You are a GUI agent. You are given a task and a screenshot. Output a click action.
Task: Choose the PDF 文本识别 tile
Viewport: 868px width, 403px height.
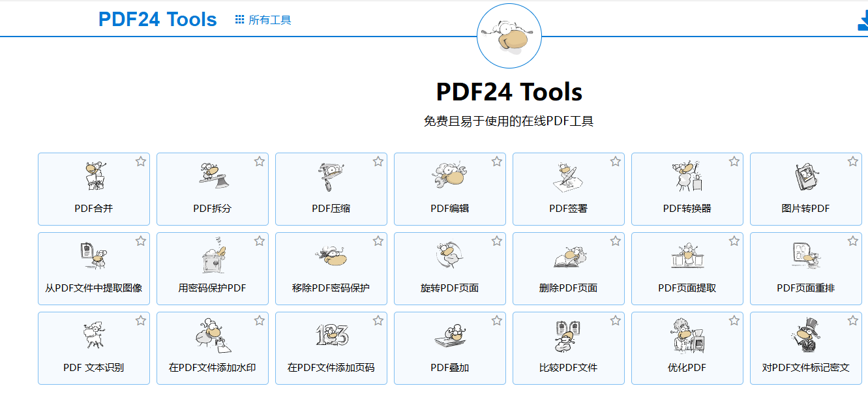click(94, 349)
